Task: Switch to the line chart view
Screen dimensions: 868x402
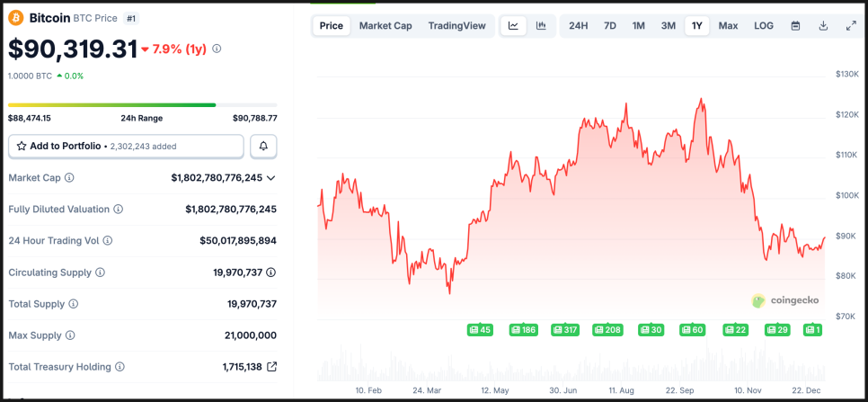Action: (513, 25)
